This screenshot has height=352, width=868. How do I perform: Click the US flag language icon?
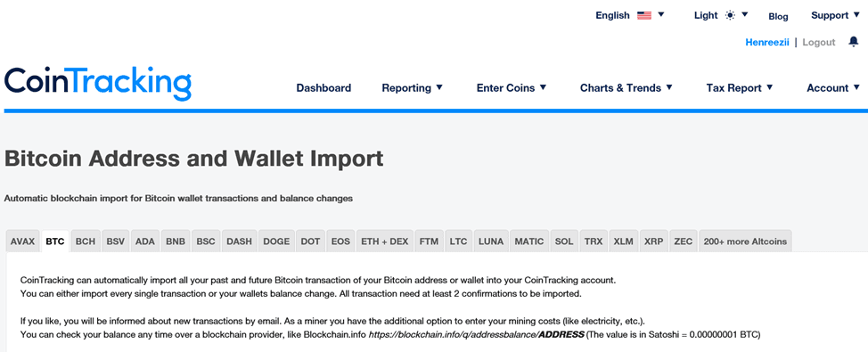(x=644, y=15)
